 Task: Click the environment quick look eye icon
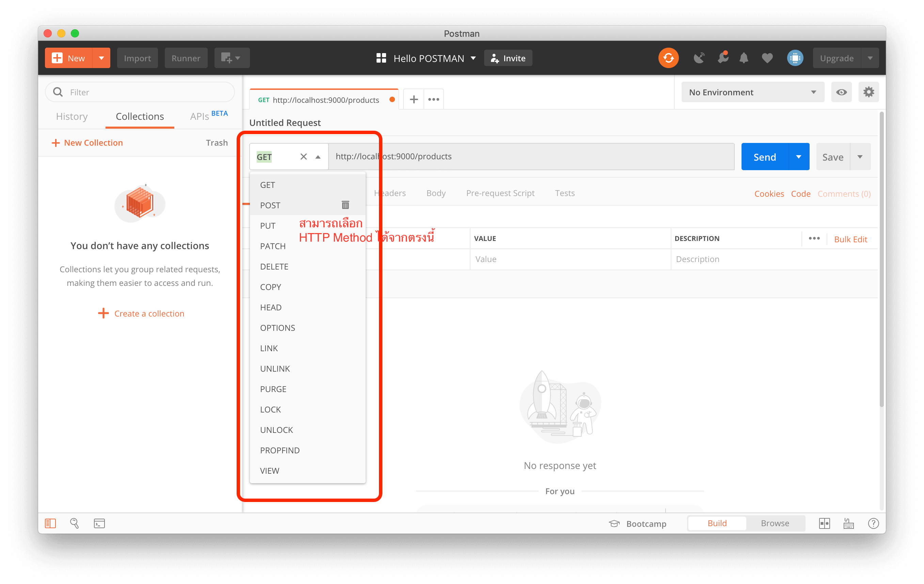point(841,93)
